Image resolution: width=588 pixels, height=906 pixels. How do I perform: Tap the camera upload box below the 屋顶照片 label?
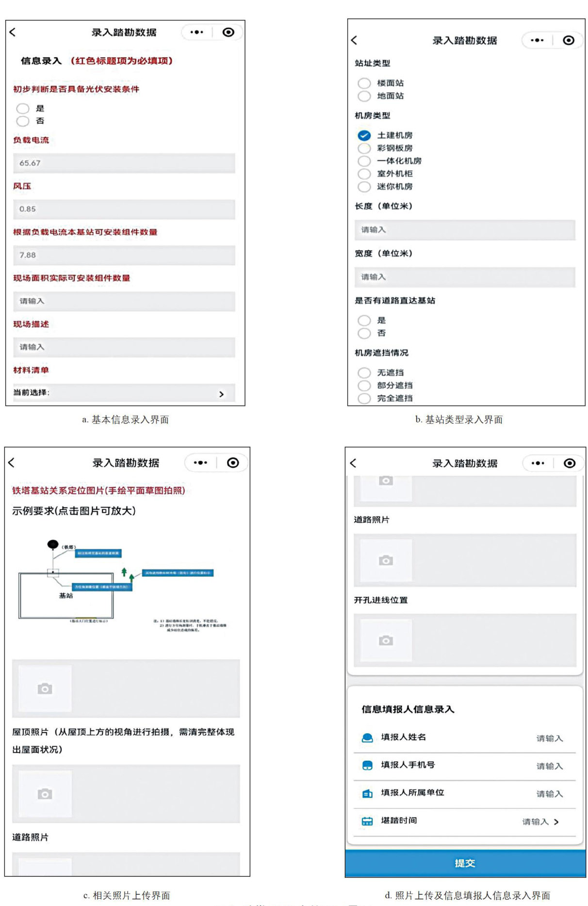pos(45,793)
